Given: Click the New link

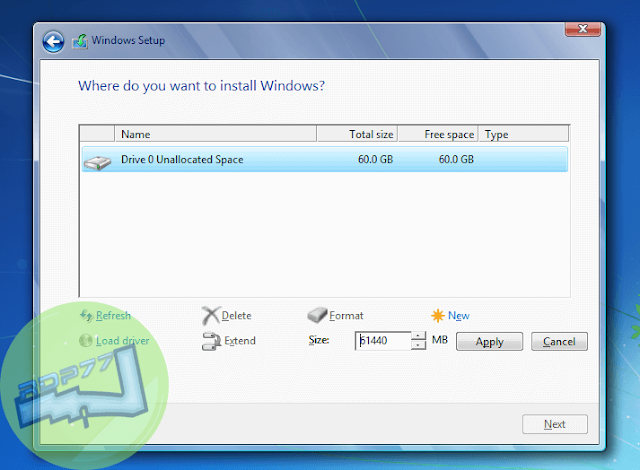Looking at the screenshot, I should (x=459, y=315).
